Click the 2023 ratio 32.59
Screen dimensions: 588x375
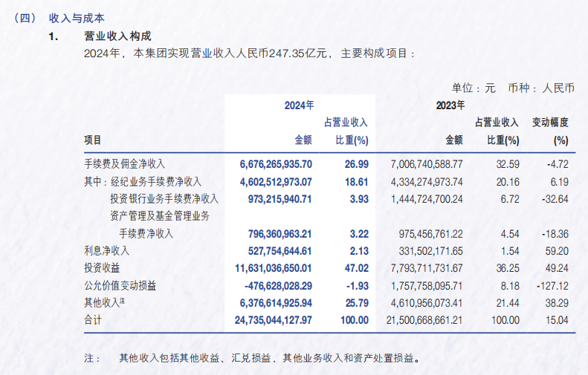(508, 164)
